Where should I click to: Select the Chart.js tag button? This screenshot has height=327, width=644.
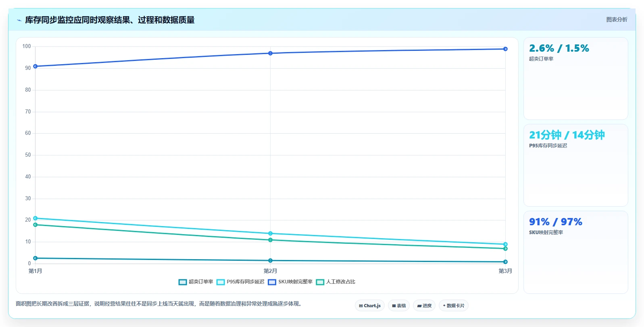370,306
